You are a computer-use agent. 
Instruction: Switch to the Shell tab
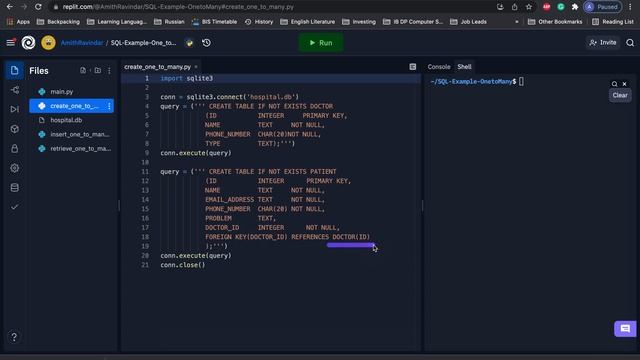464,67
